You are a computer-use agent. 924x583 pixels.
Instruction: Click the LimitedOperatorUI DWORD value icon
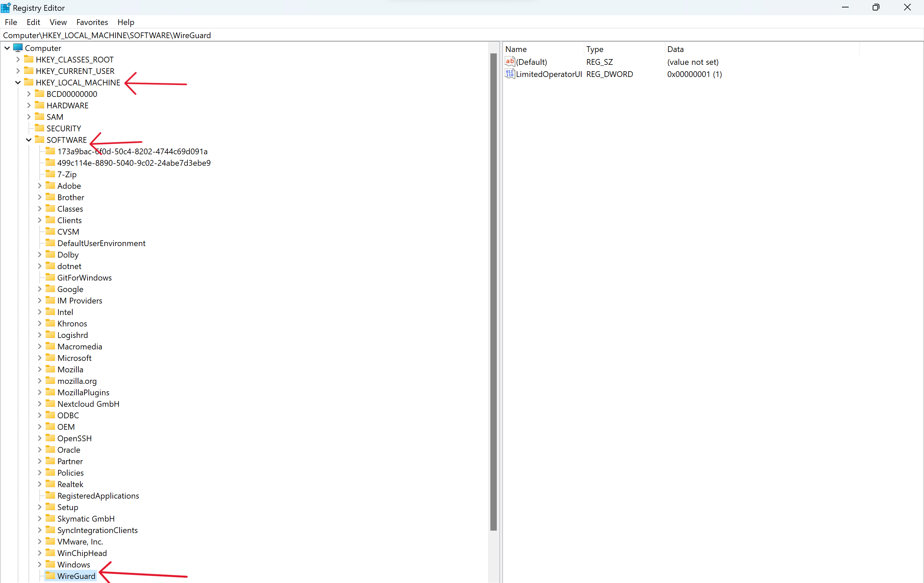(x=510, y=74)
